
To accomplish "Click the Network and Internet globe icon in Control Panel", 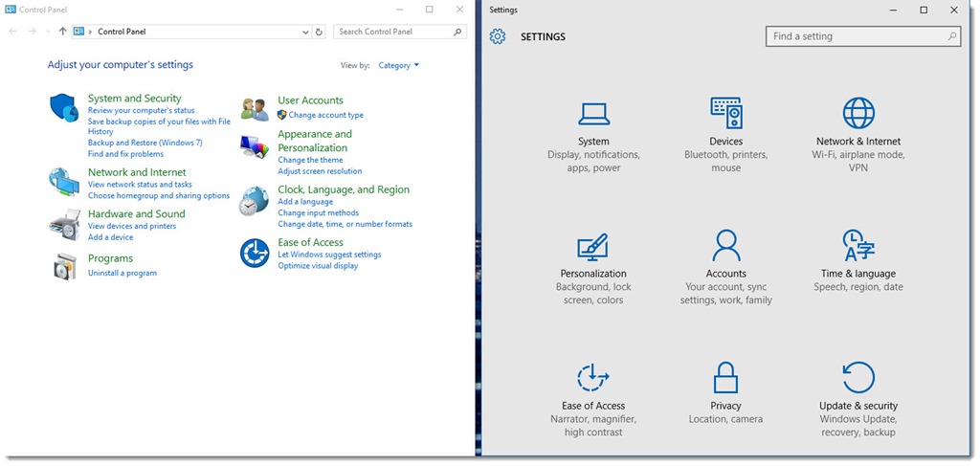I will [x=64, y=182].
